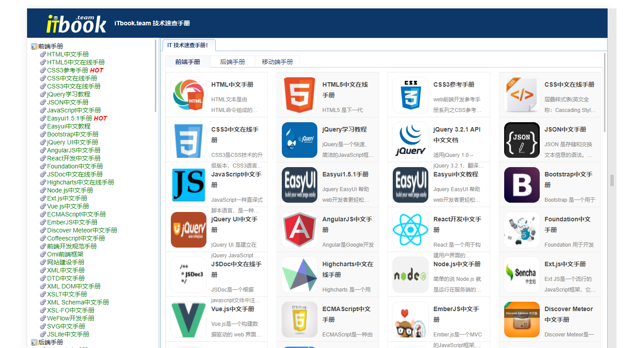Open the CSS3中文在线手册 light blue icon
Viewport: 644px width, 348px height.
pos(189,140)
